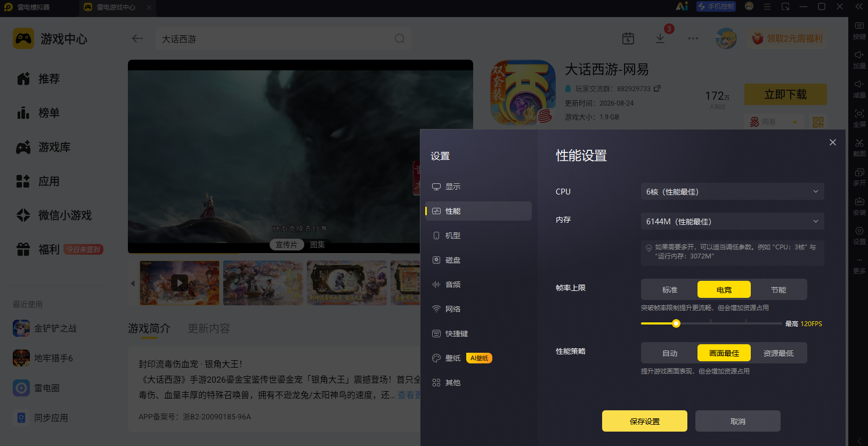Image resolution: width=868 pixels, height=446 pixels.
Task: Click the frame rate FPS slider handle
Action: tap(676, 323)
